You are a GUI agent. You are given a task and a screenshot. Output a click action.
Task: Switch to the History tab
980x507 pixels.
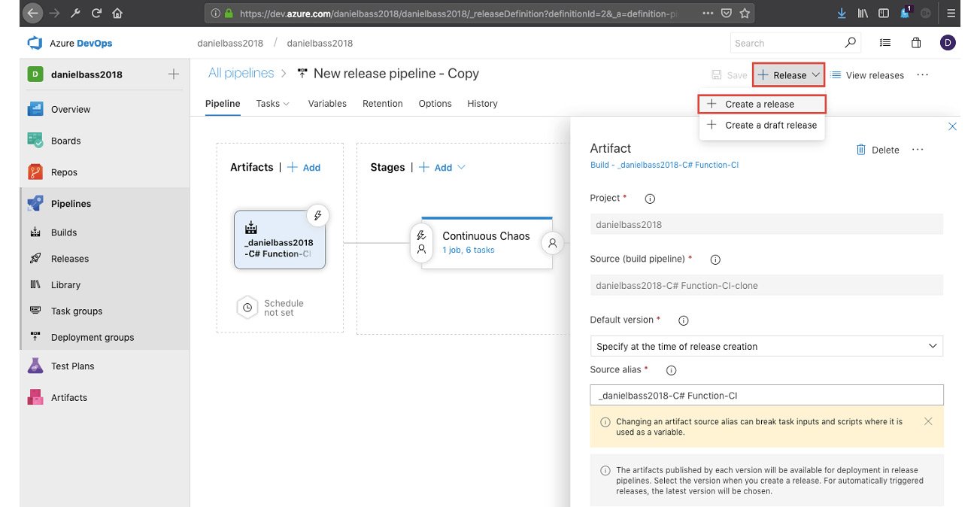coord(482,104)
